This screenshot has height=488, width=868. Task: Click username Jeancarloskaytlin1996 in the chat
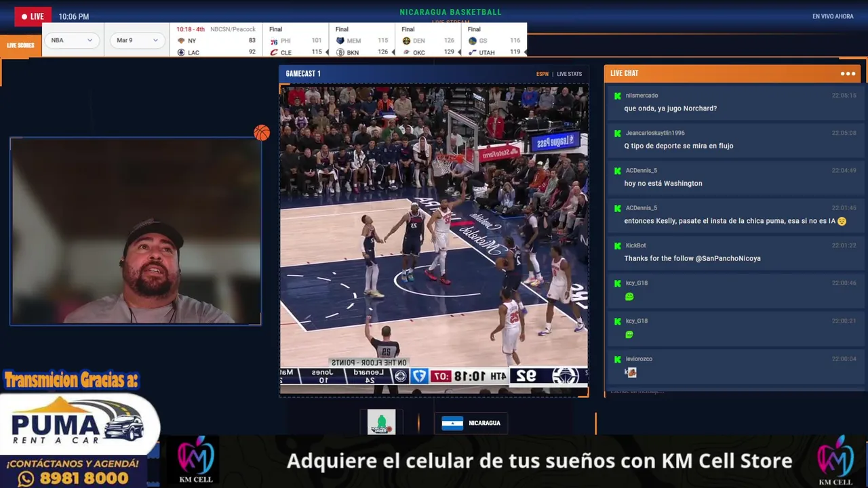click(x=655, y=134)
